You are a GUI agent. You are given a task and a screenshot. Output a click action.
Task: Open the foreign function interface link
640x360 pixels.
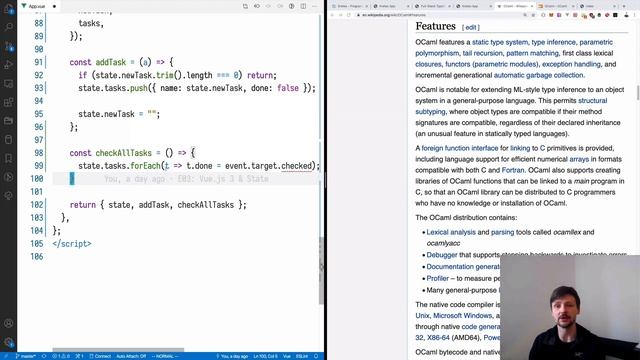pyautogui.click(x=460, y=148)
